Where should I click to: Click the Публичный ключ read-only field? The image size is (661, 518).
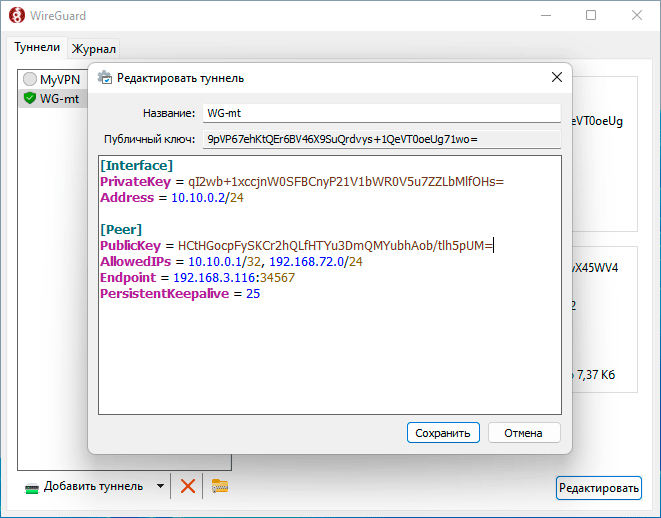pos(380,139)
